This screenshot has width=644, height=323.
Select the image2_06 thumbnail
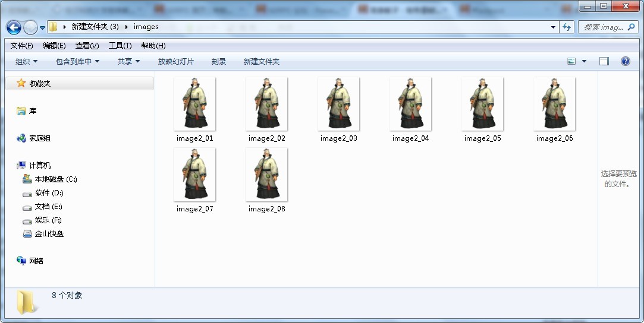[554, 104]
